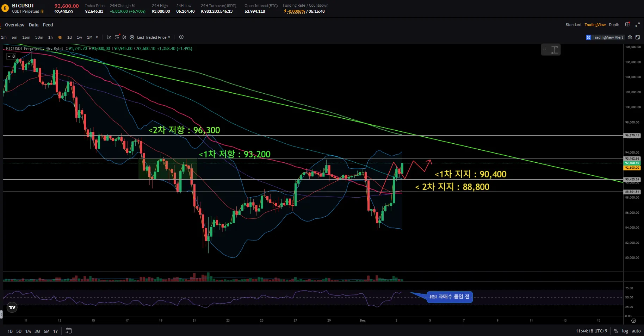Open the Last Traded Price dropdown
Viewport: 644px width, 336px height.
(x=153, y=37)
